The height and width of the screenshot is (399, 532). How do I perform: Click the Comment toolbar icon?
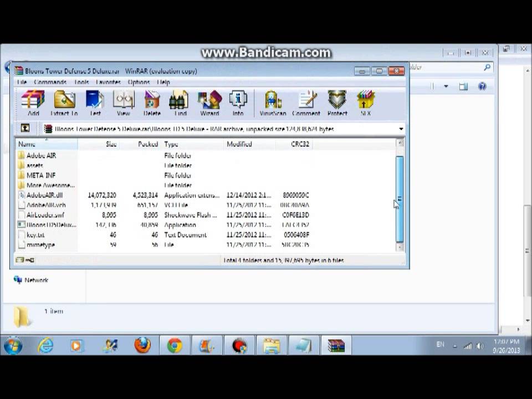306,103
